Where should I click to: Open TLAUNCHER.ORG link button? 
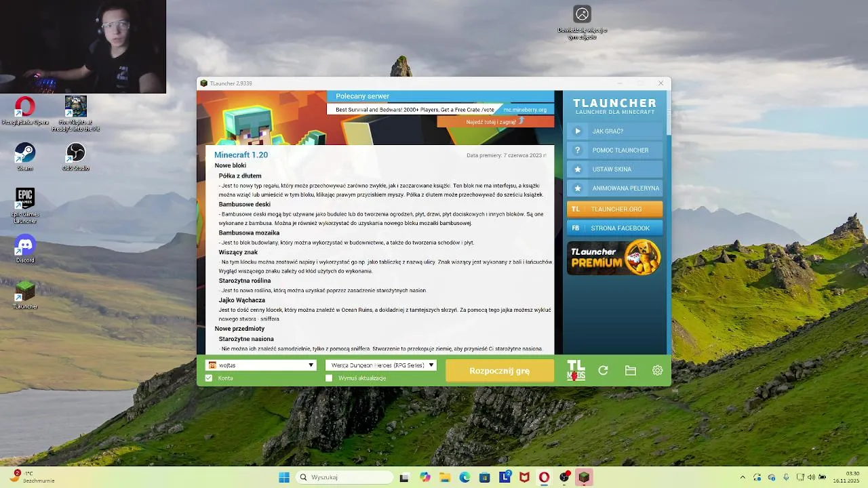pos(614,209)
